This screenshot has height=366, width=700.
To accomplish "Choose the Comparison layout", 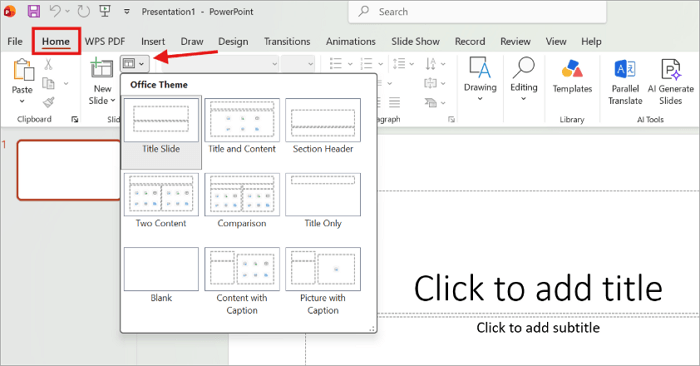I will (242, 201).
